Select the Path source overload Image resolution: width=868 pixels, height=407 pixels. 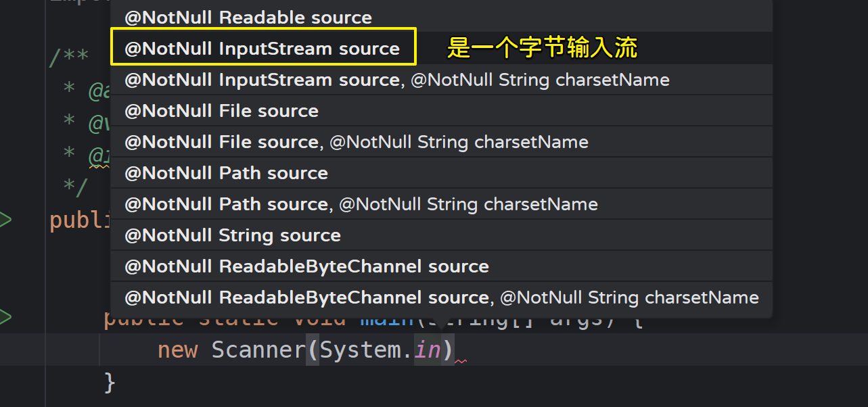pyautogui.click(x=226, y=173)
